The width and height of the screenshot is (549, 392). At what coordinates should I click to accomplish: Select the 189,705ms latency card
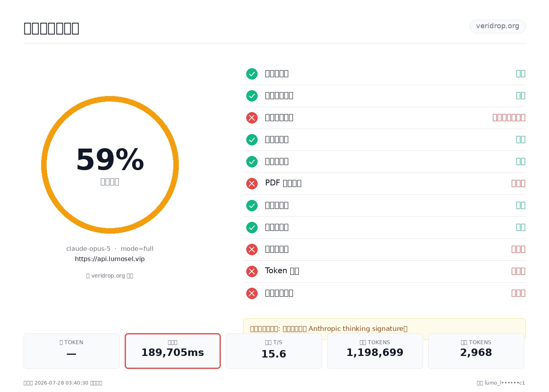pyautogui.click(x=173, y=351)
